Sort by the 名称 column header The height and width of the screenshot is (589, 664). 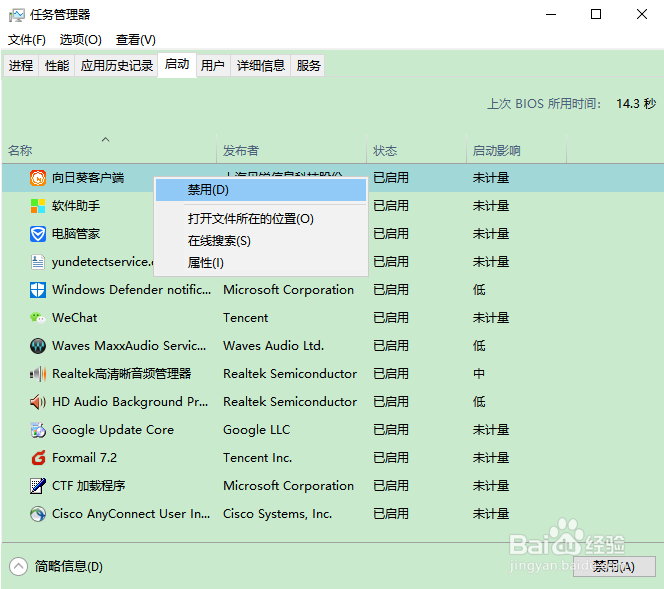(109, 150)
